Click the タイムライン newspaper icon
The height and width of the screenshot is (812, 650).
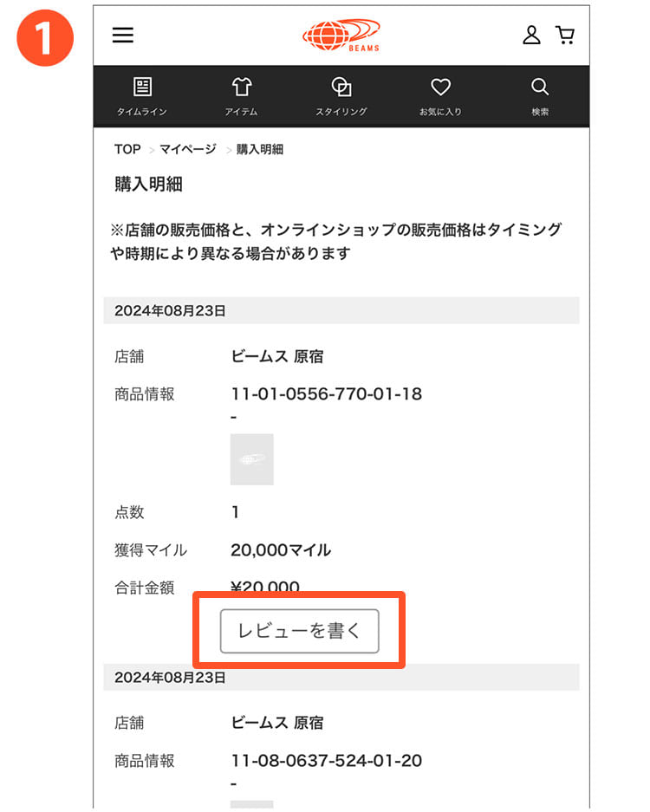click(142, 87)
